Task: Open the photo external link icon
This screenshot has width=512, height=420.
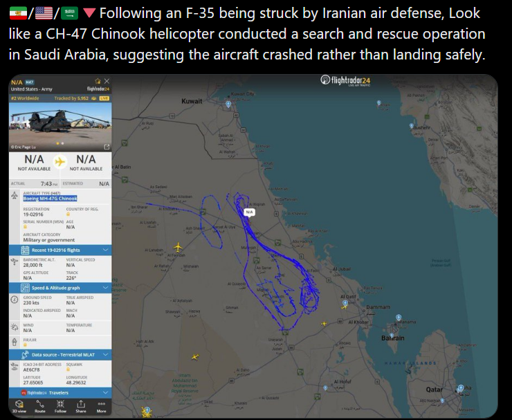Action: (x=107, y=147)
